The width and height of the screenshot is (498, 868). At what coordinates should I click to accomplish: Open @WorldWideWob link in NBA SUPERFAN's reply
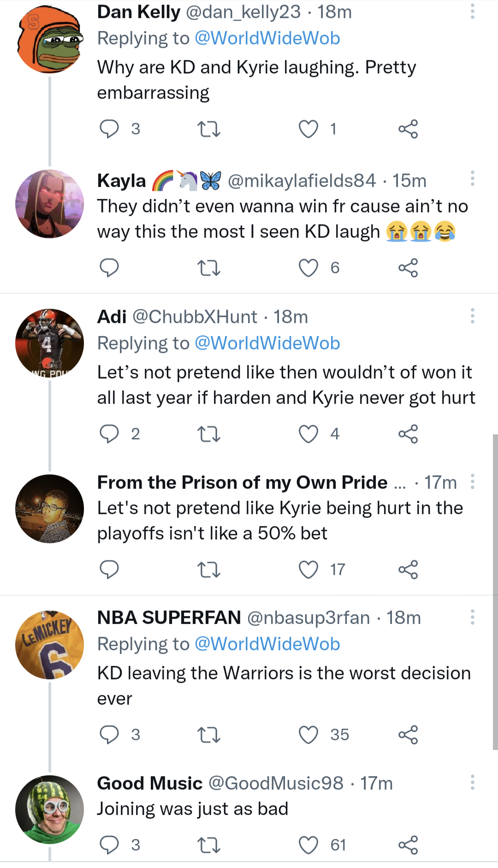267,644
